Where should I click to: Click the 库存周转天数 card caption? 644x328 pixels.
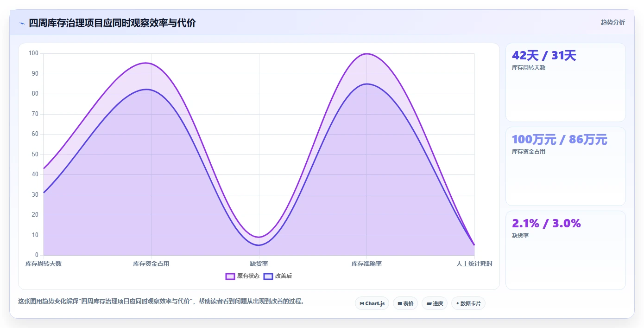(x=529, y=68)
